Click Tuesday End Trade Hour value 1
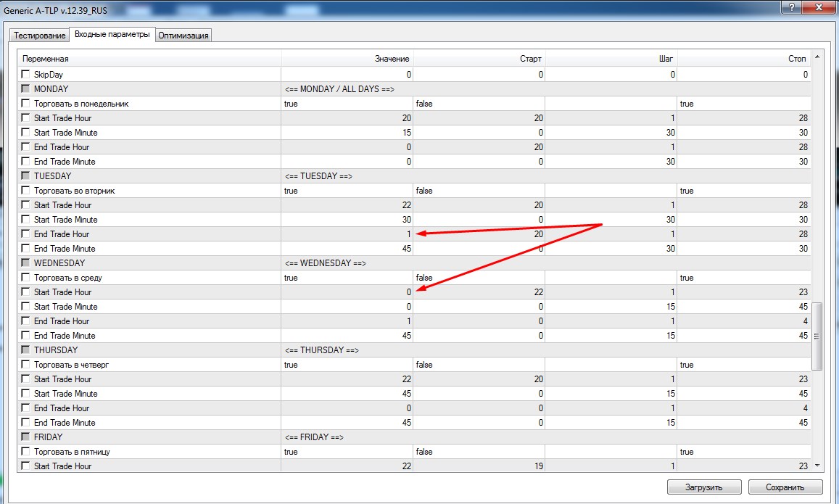Viewport: 839px width, 504px height. click(347, 234)
